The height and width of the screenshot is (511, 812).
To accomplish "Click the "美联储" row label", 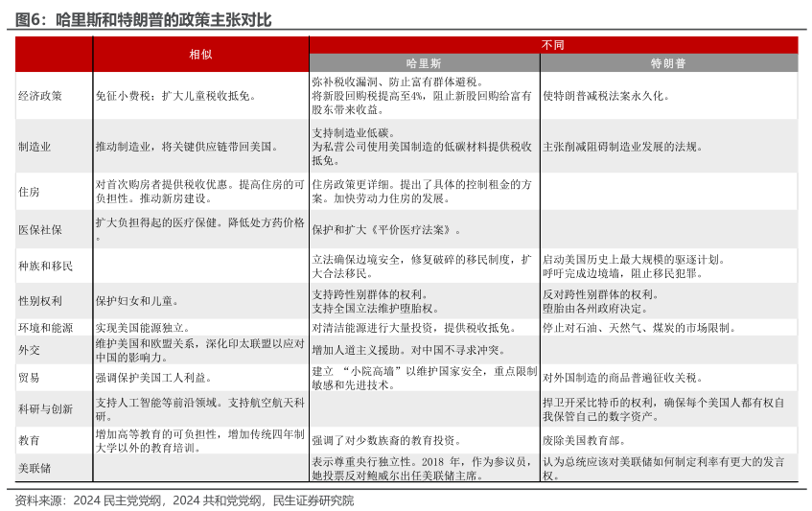I will [x=34, y=468].
